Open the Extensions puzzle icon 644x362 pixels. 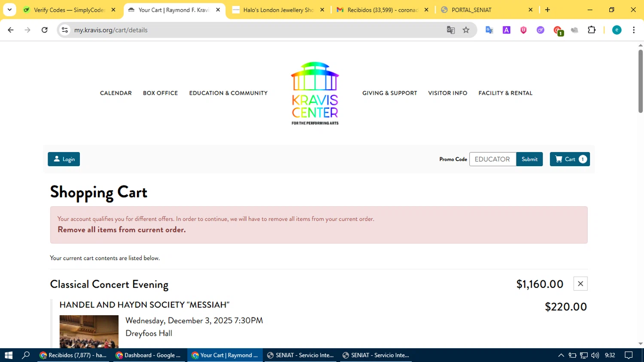pyautogui.click(x=592, y=30)
